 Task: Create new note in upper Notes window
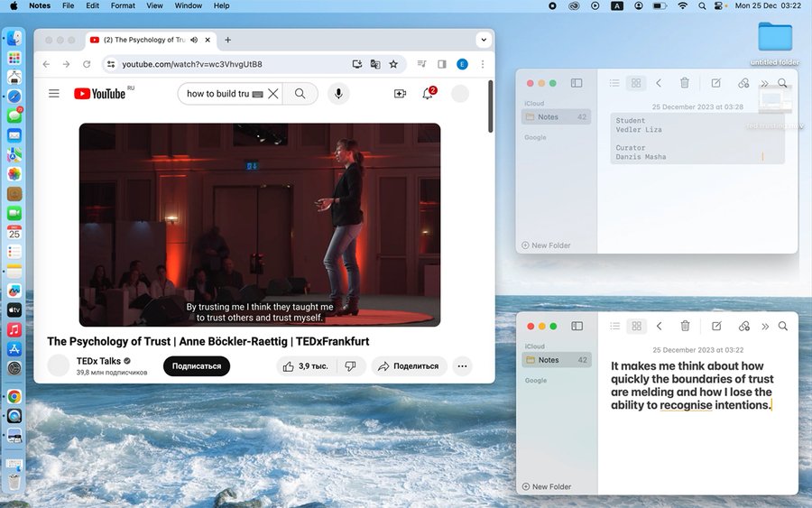point(716,83)
